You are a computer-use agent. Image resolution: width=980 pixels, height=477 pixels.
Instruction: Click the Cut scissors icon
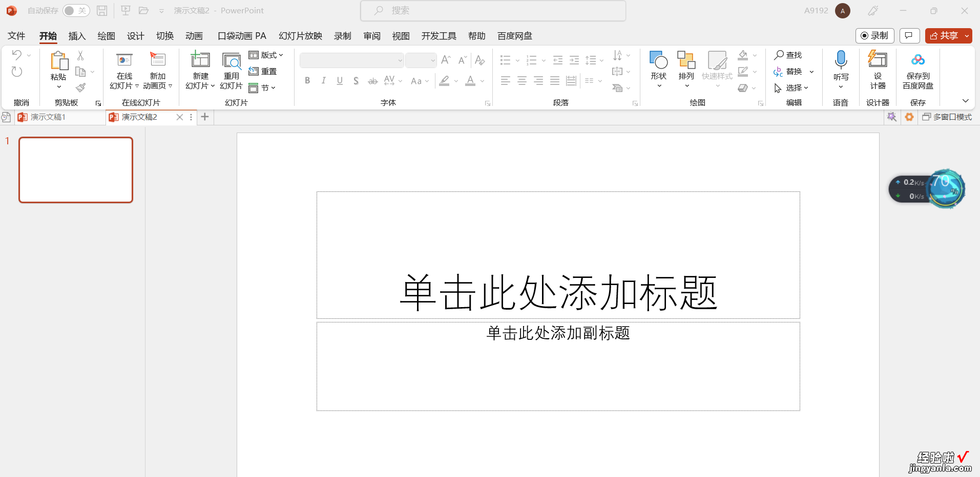(x=80, y=55)
